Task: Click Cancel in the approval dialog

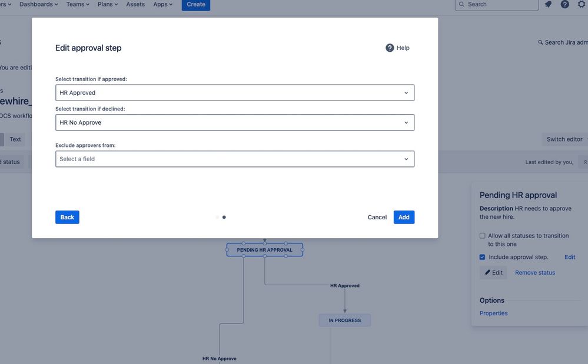Action: [x=377, y=217]
